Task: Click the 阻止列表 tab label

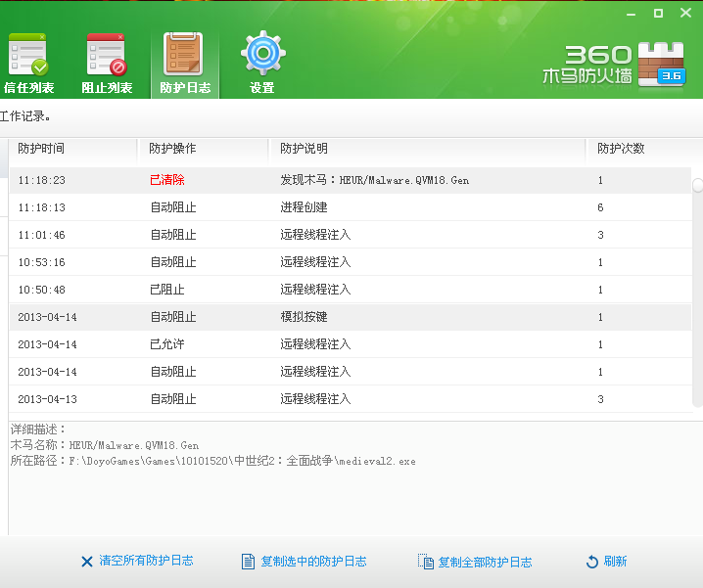Action: (x=107, y=88)
